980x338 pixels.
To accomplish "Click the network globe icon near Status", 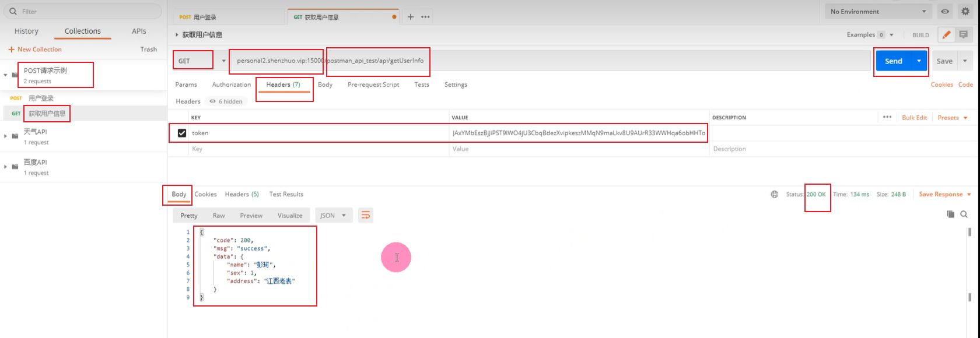I will pyautogui.click(x=775, y=195).
